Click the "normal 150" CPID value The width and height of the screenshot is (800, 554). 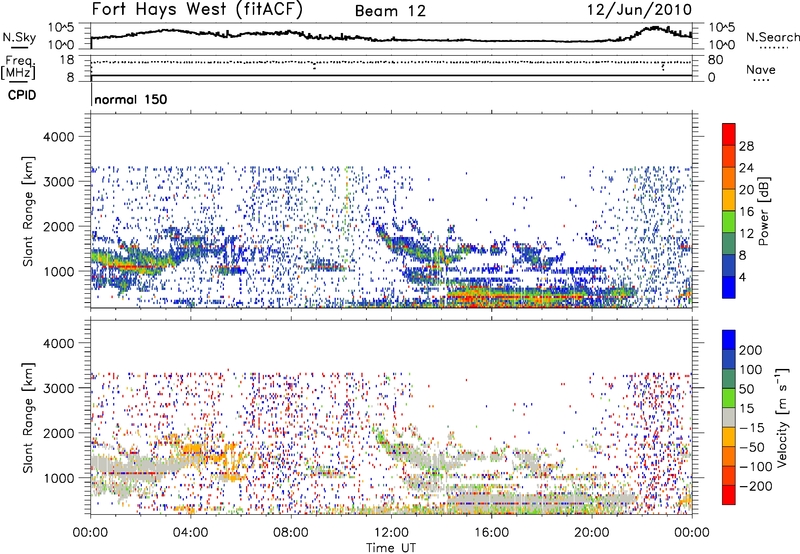tap(131, 99)
